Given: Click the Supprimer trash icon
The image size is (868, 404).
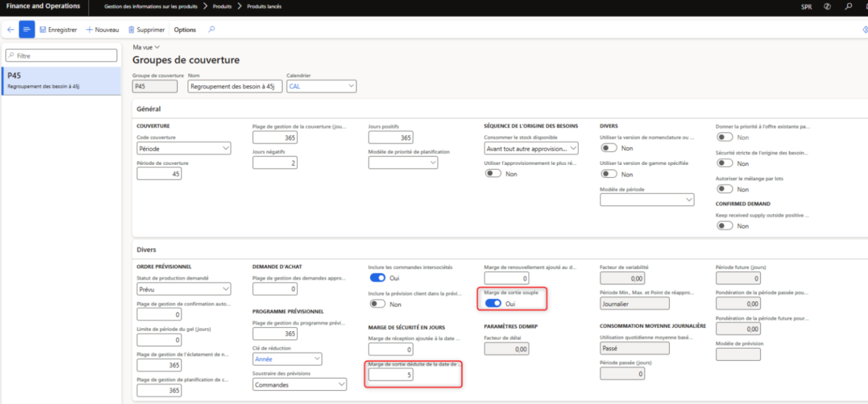Looking at the screenshot, I should coord(131,30).
